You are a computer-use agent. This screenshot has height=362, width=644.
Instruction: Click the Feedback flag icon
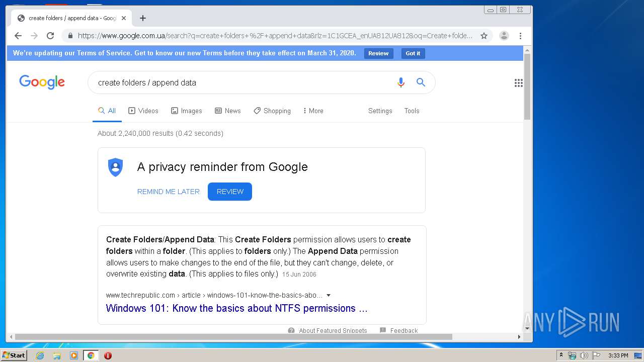tap(383, 330)
